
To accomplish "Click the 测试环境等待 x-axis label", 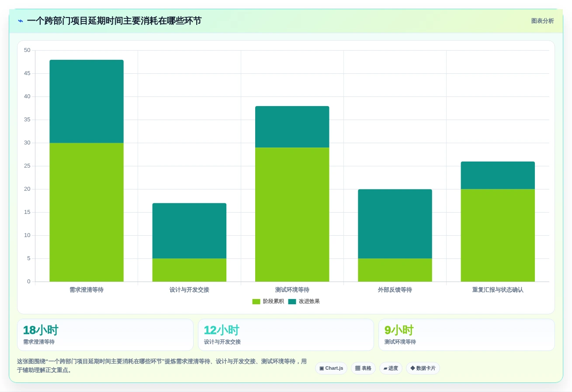I will pyautogui.click(x=292, y=290).
